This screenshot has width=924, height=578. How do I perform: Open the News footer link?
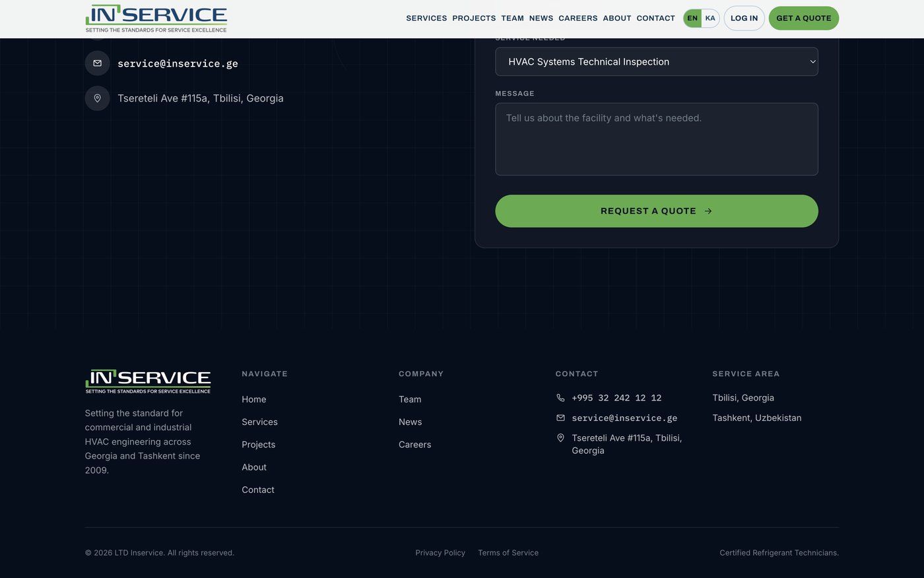411,422
